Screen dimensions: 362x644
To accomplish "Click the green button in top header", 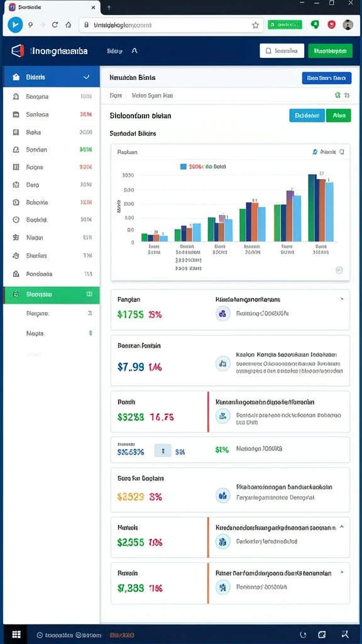I will 330,51.
